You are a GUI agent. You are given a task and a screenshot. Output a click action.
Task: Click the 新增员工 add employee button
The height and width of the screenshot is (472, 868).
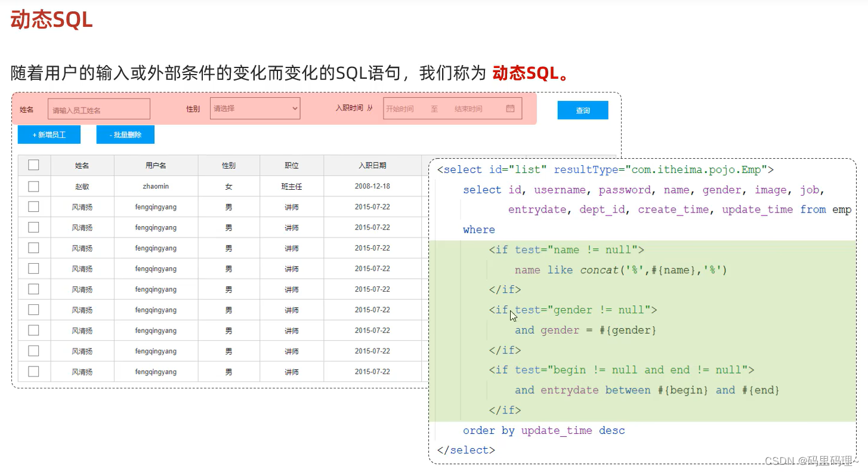coord(49,134)
